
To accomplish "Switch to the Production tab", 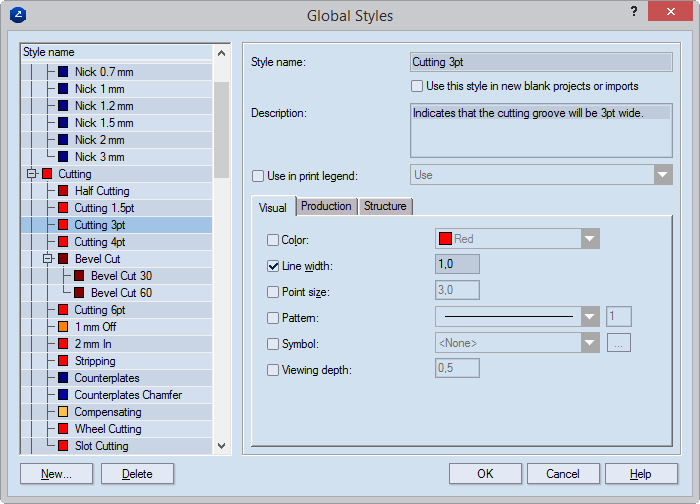I will point(326,206).
